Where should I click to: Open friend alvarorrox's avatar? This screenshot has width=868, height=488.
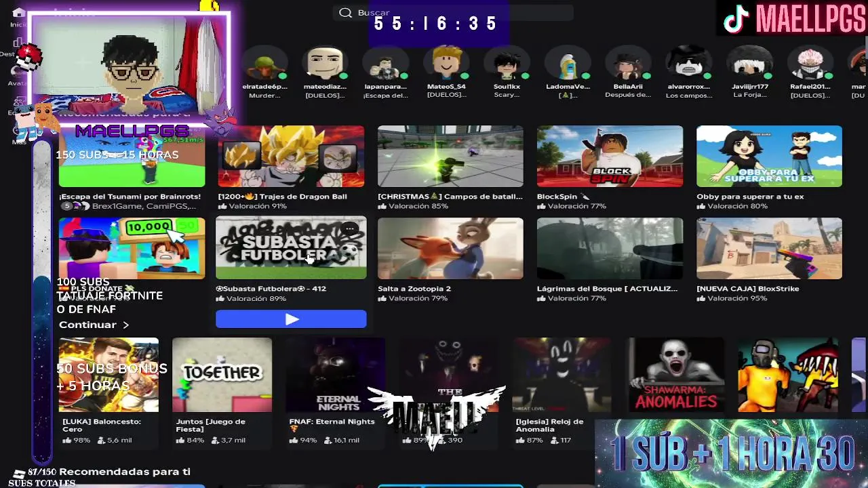689,64
